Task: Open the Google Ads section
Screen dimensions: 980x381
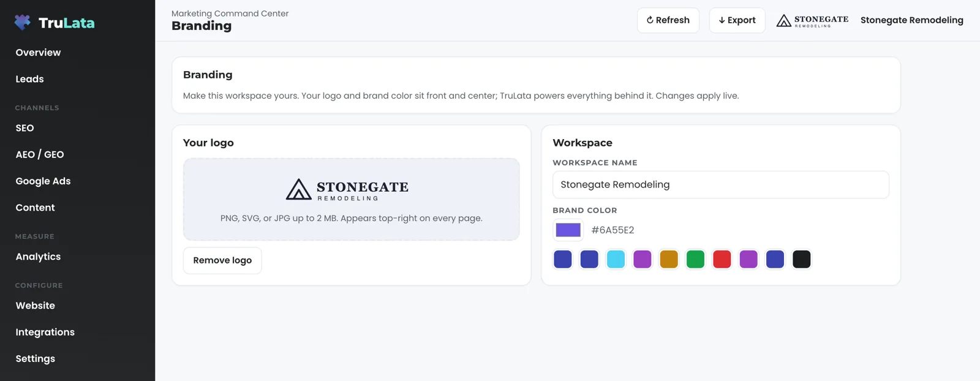Action: pyautogui.click(x=43, y=181)
